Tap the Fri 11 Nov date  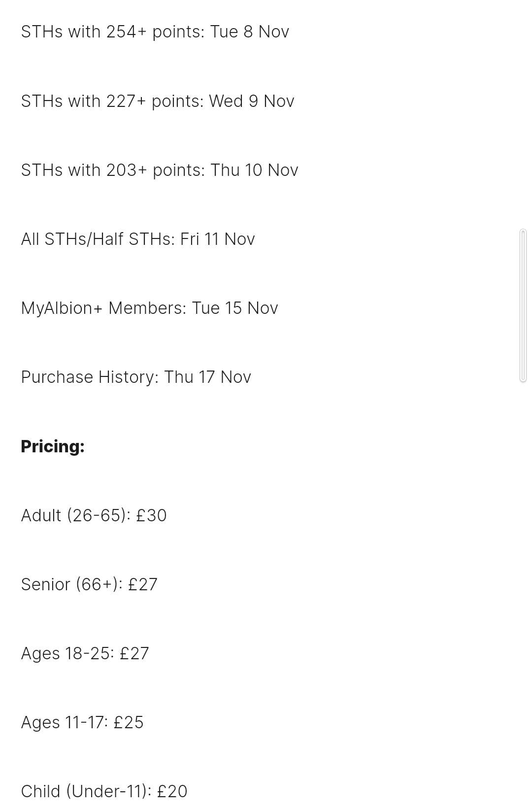[x=218, y=239]
